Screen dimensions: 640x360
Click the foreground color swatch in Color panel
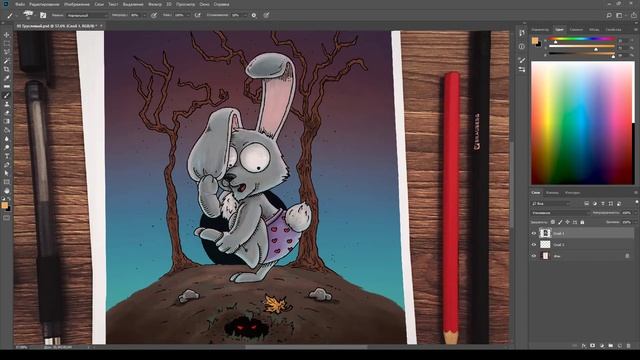535,40
